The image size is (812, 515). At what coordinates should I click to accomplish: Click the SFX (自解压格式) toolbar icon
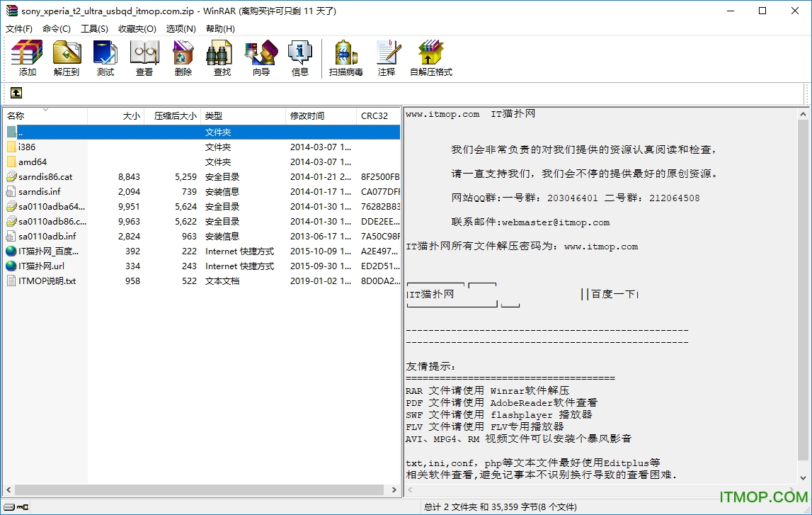click(x=431, y=57)
